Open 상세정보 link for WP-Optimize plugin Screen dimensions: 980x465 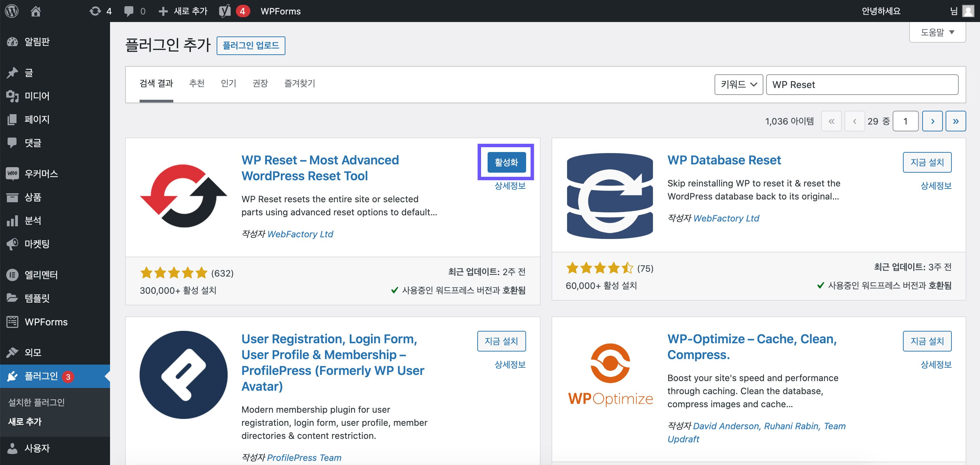936,365
